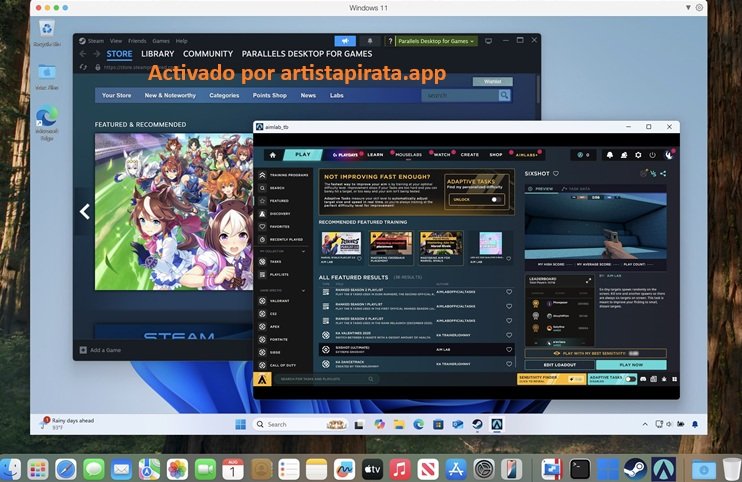
Task: Collapse My Collection section in Aim Lab
Action: point(303,251)
